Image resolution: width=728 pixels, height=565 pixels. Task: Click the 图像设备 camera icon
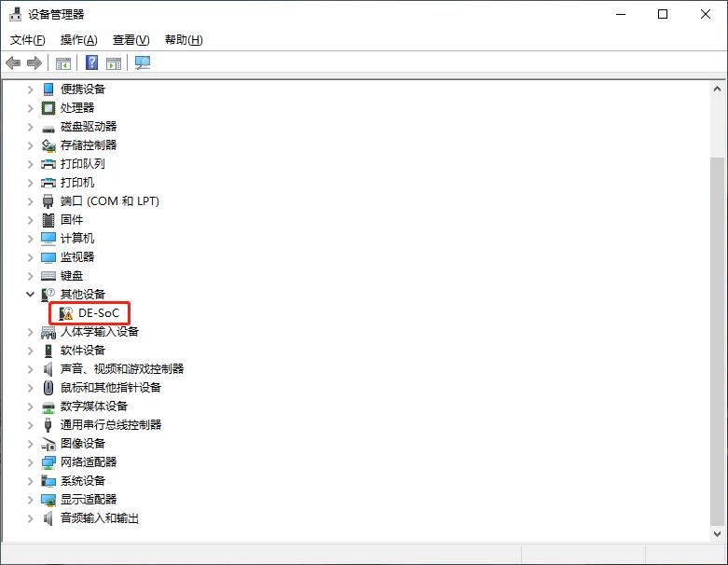click(x=48, y=445)
